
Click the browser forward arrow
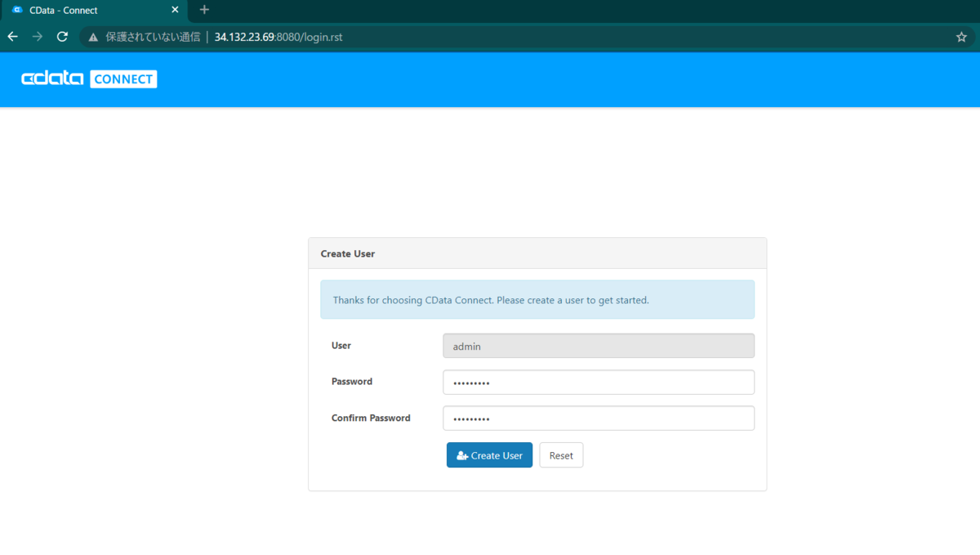pos(37,37)
